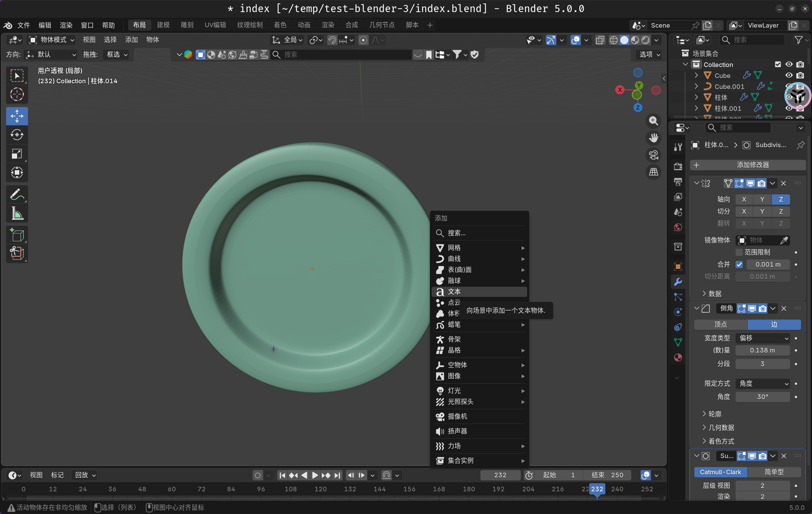Select the 顶点 bevel mode button
The image size is (812, 514).
coord(720,325)
